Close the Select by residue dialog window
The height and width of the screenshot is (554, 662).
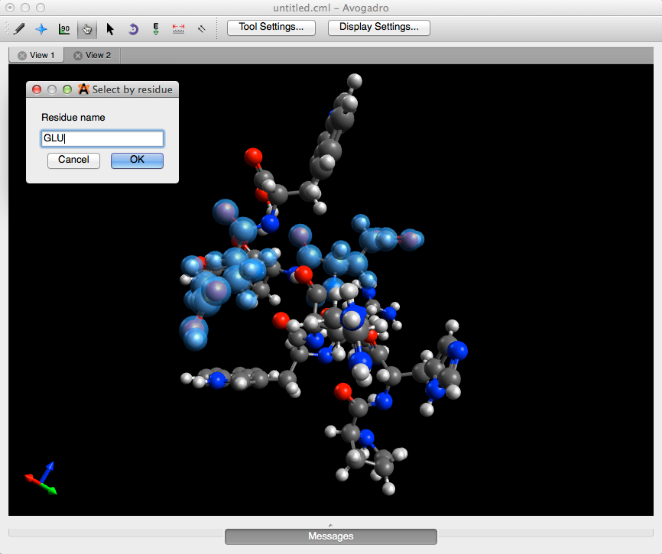point(37,89)
